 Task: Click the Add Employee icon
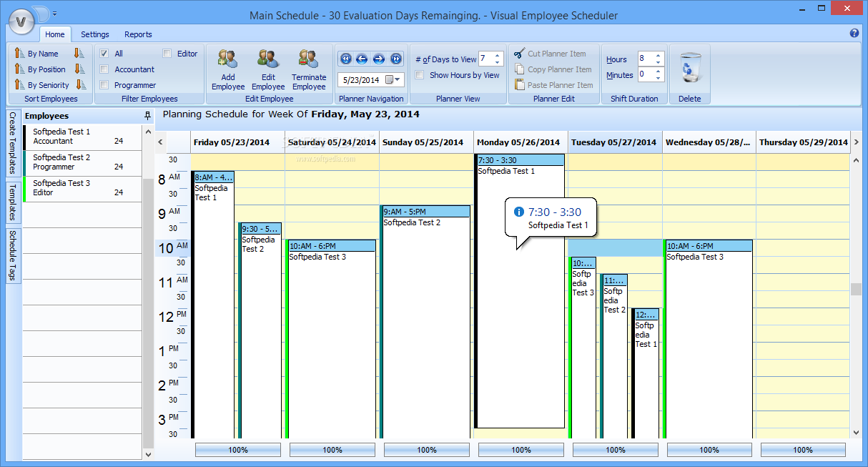tap(228, 59)
